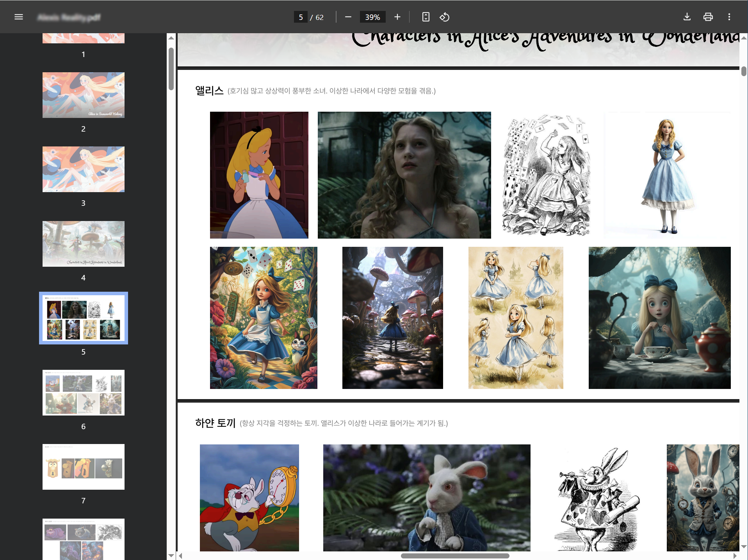Select the highlighted page 5 thumbnail
Image resolution: width=748 pixels, height=560 pixels.
coord(84,318)
